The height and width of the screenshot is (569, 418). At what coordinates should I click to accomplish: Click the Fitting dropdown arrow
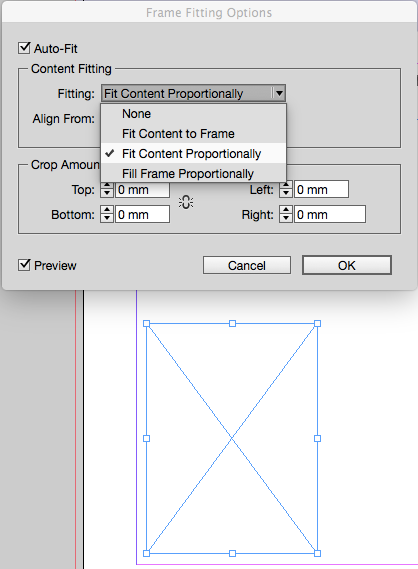[279, 93]
